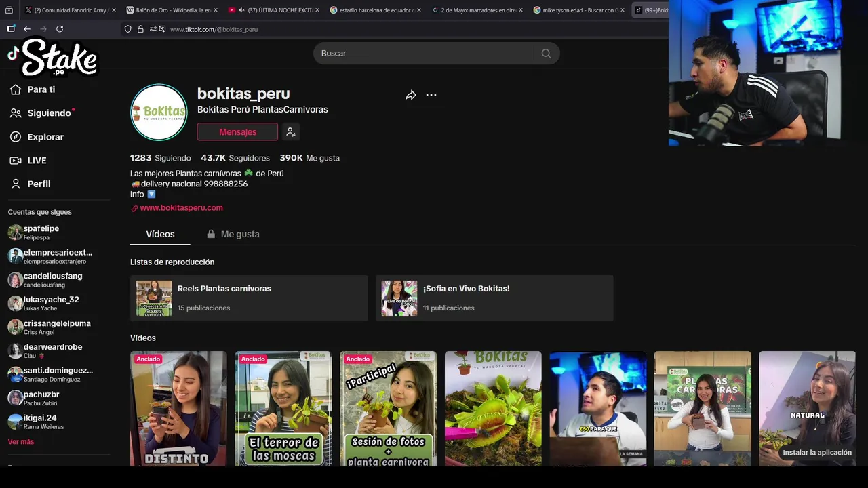View the 43.7K Seguidores list

click(x=235, y=158)
